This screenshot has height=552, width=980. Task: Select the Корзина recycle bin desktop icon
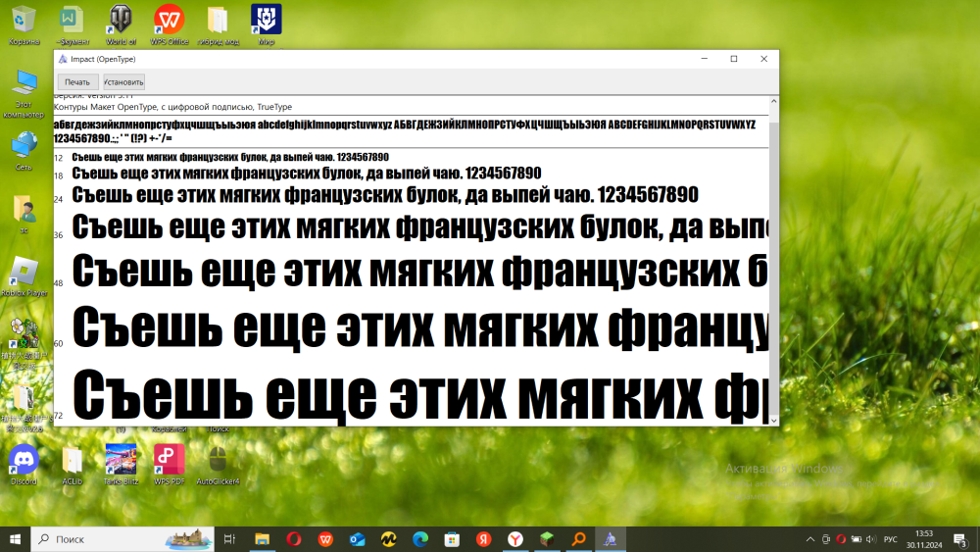click(x=24, y=25)
